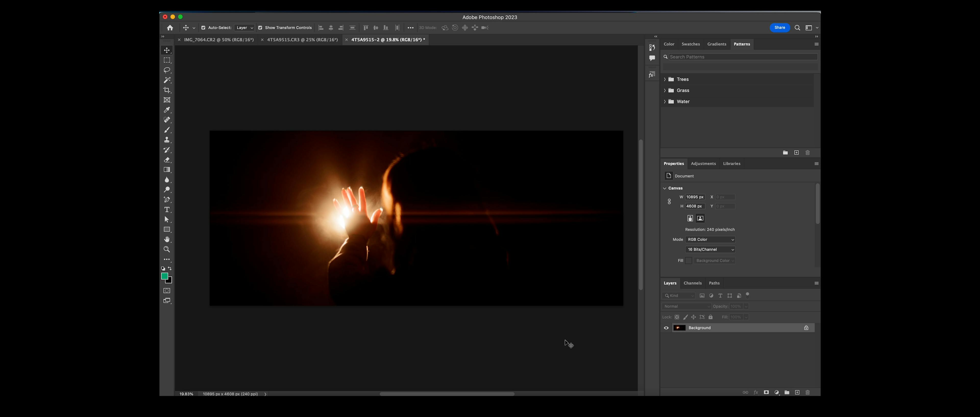Select the Frame tool
The width and height of the screenshot is (980, 417).
[x=167, y=100]
